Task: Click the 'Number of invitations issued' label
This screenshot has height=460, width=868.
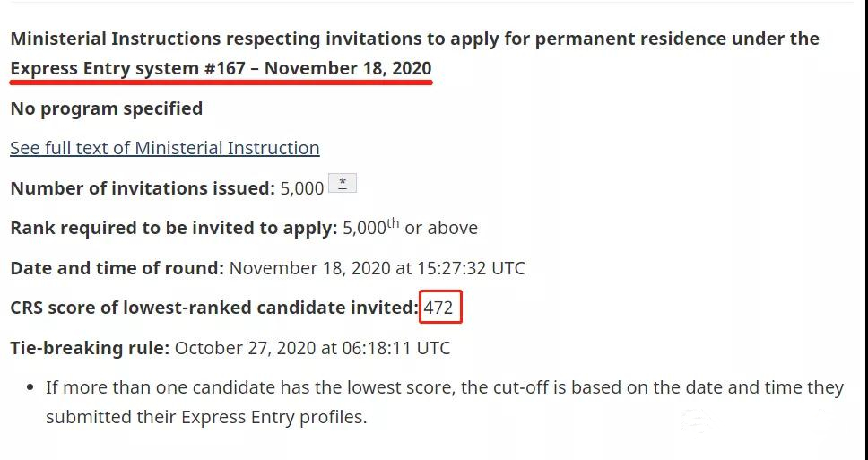Action: 143,188
